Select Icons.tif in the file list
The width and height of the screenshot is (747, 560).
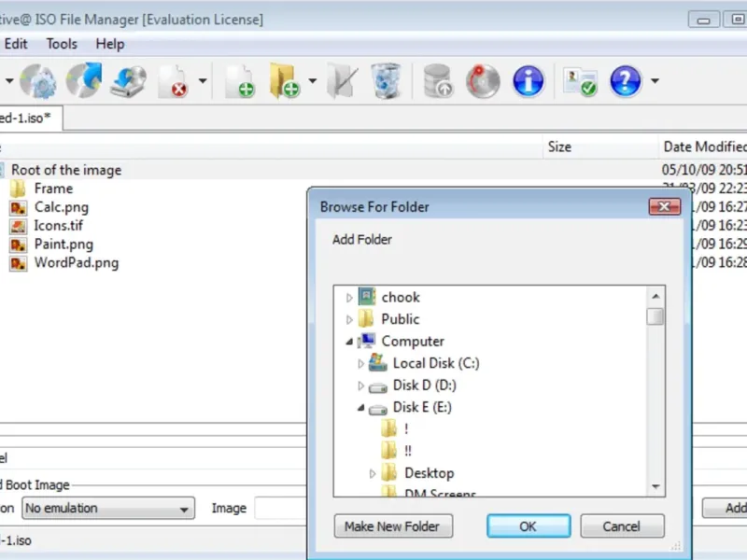click(58, 226)
